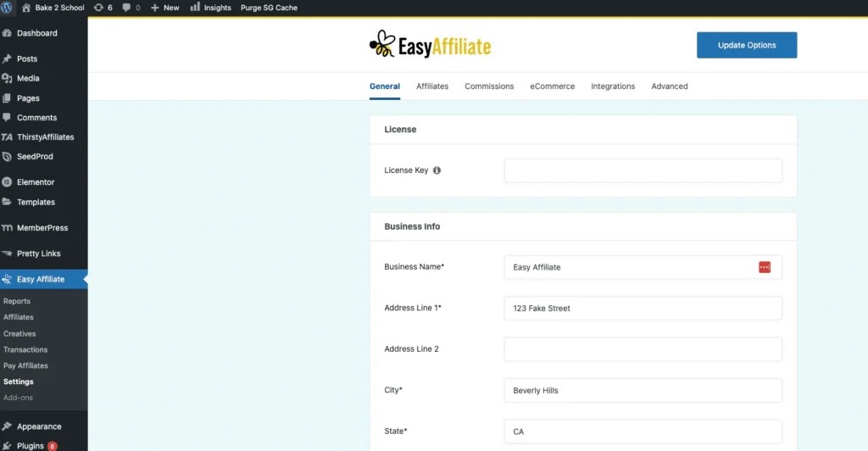This screenshot has height=451, width=868.
Task: Click the License Key info icon
Action: [x=437, y=170]
